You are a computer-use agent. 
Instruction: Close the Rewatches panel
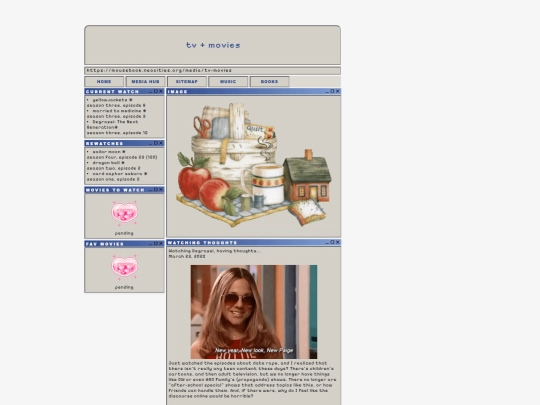161,143
